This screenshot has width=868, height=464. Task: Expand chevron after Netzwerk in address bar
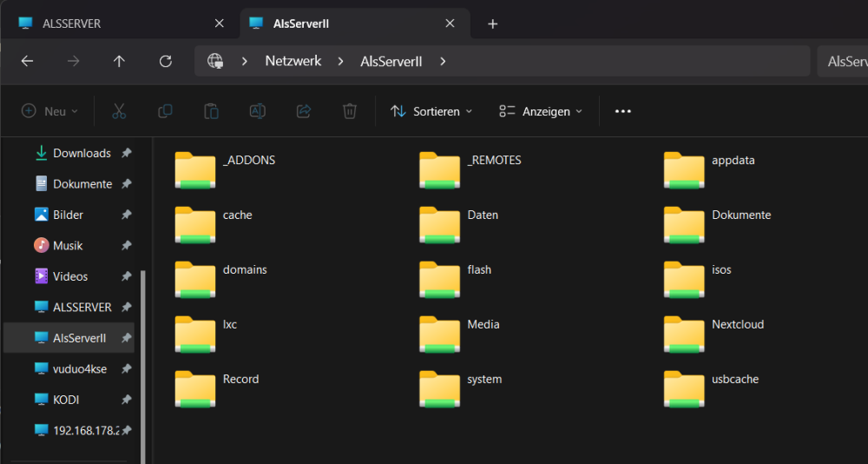(x=341, y=61)
